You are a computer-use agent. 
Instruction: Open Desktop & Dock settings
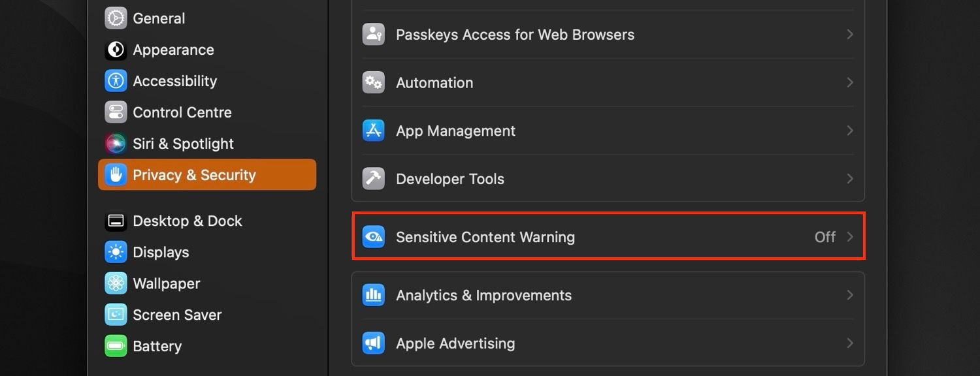click(x=187, y=221)
